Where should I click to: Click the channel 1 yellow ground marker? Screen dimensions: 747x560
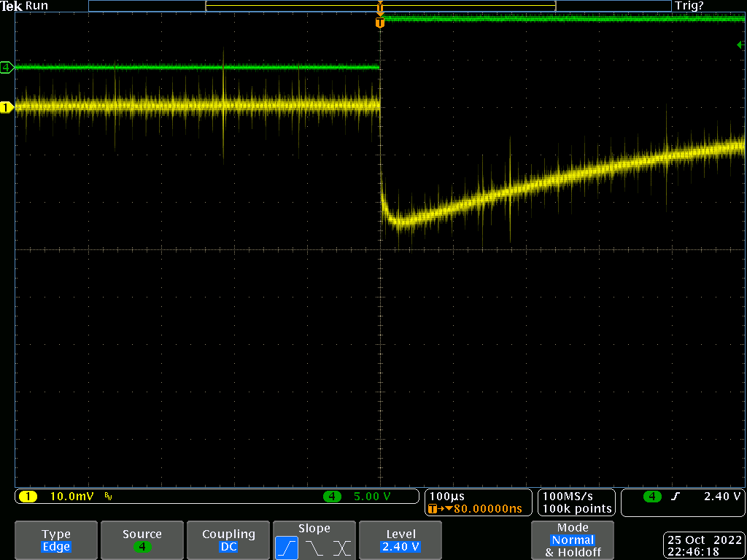click(x=7, y=107)
